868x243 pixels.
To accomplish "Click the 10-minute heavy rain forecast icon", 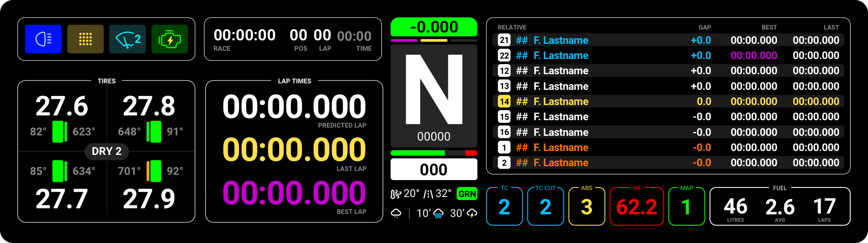I will 438,213.
